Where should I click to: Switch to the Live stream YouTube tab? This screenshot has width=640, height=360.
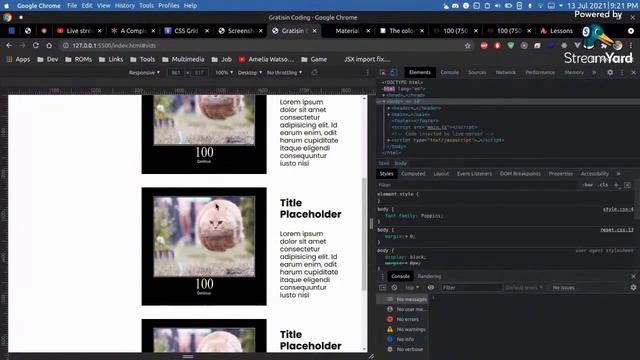[x=79, y=31]
